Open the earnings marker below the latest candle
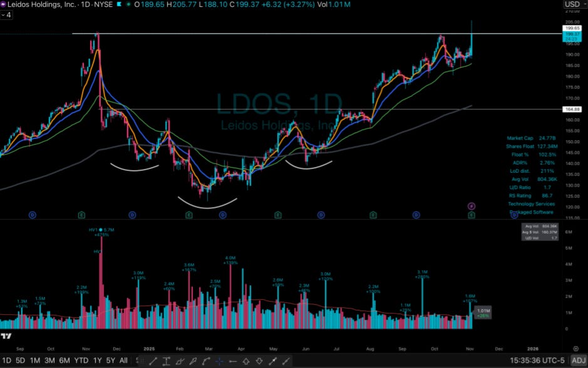 coord(472,215)
